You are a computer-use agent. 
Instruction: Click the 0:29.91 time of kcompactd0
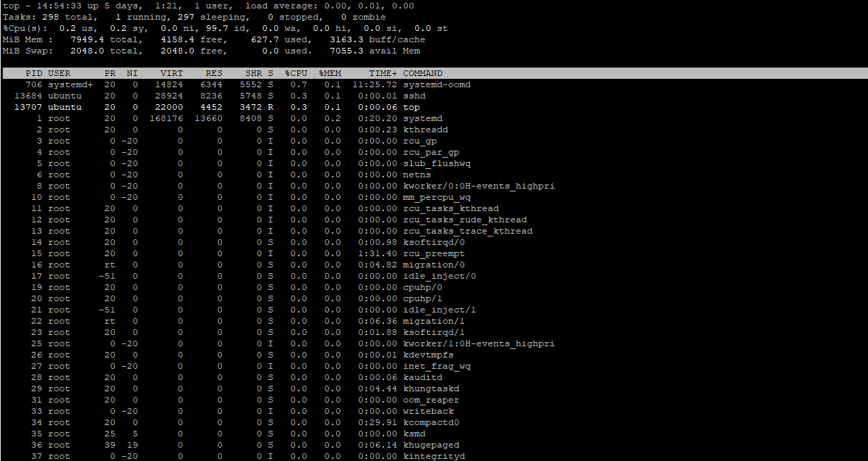[x=378, y=422]
